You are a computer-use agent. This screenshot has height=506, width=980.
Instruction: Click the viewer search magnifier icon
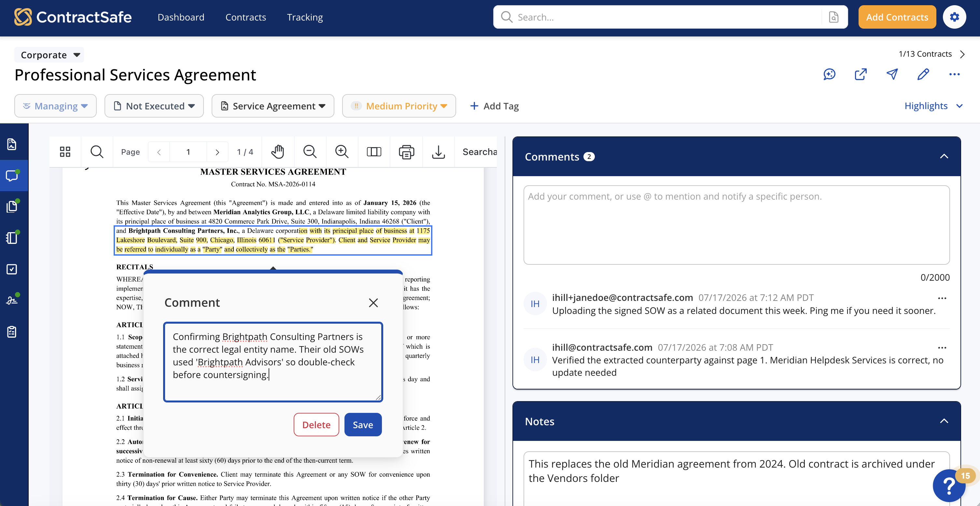pos(97,152)
